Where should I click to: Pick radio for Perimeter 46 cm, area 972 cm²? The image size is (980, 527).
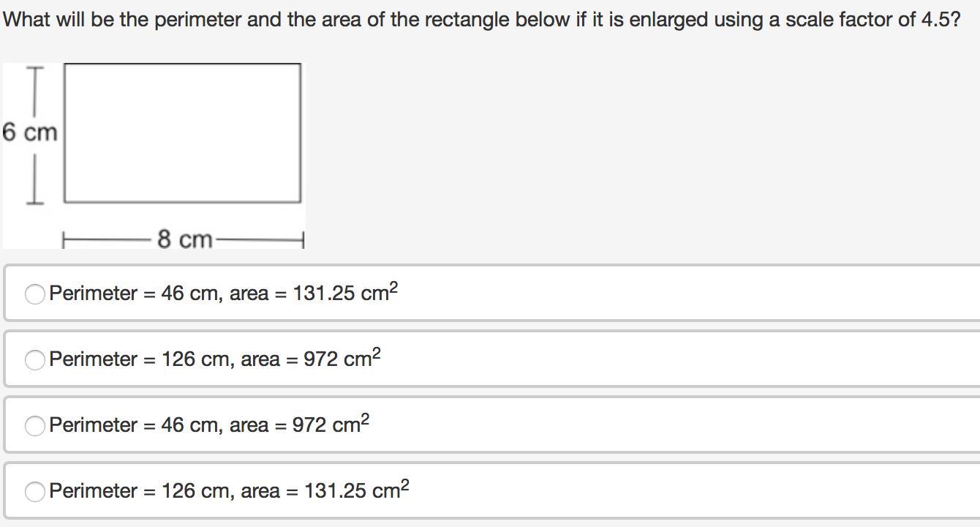pos(34,426)
